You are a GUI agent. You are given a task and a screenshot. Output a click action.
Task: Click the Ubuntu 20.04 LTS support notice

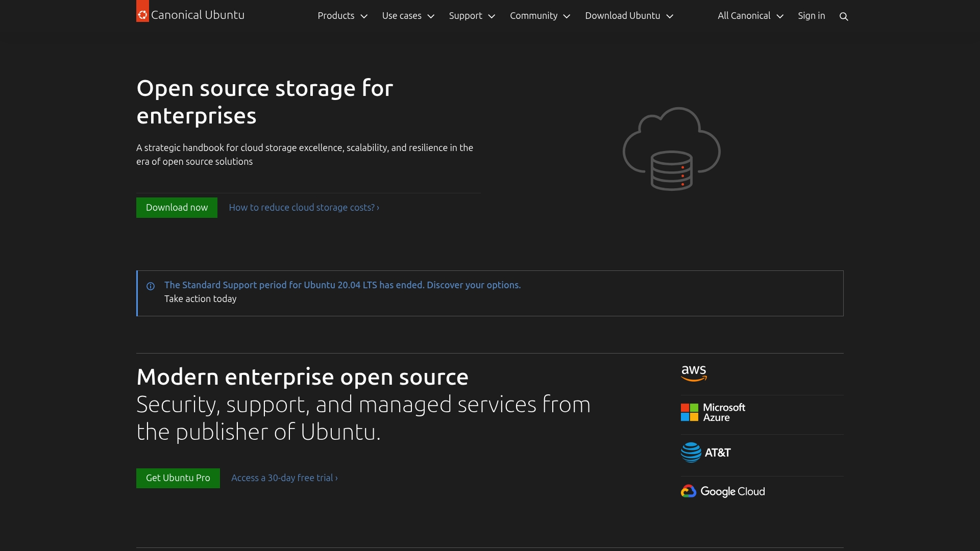pos(342,285)
